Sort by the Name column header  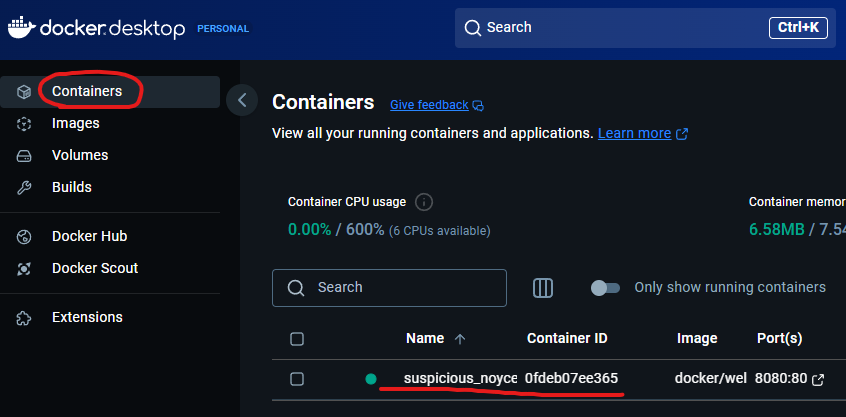click(x=425, y=339)
